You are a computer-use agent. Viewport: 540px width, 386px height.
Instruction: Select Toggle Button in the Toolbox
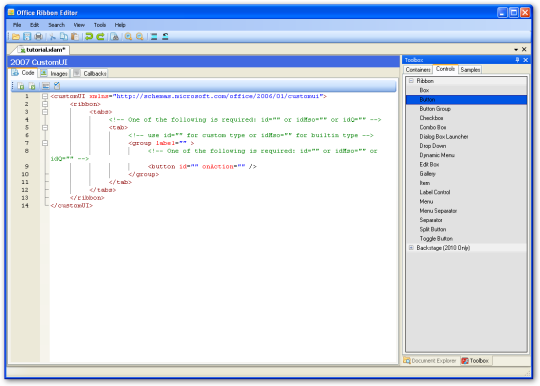point(466,239)
